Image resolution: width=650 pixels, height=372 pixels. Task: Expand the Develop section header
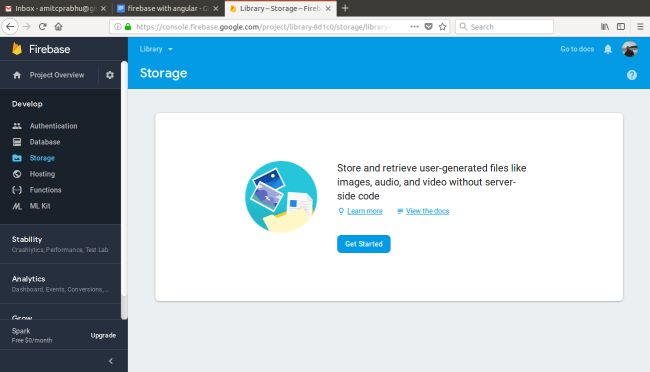27,104
